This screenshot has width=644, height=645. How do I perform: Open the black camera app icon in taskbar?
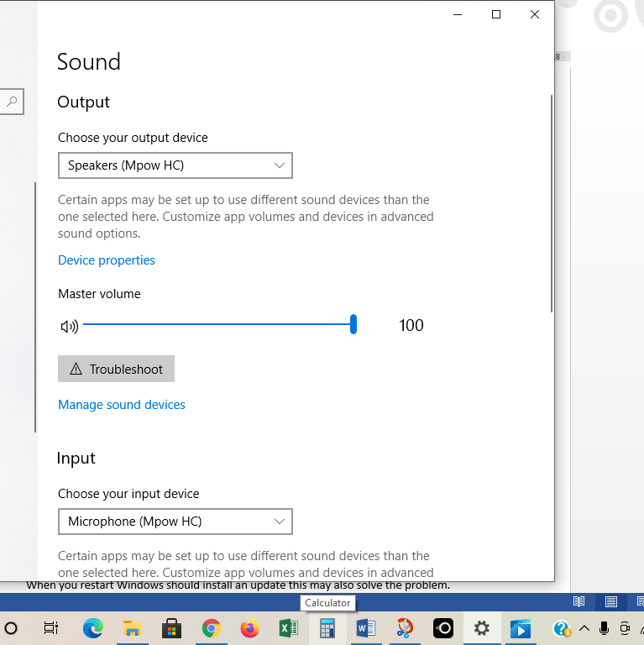(x=443, y=628)
